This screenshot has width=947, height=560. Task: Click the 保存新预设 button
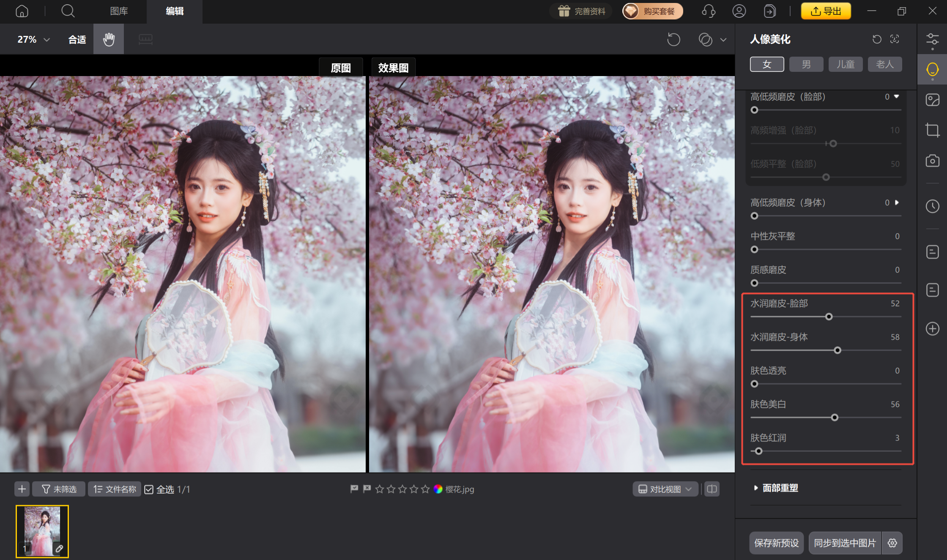[776, 543]
